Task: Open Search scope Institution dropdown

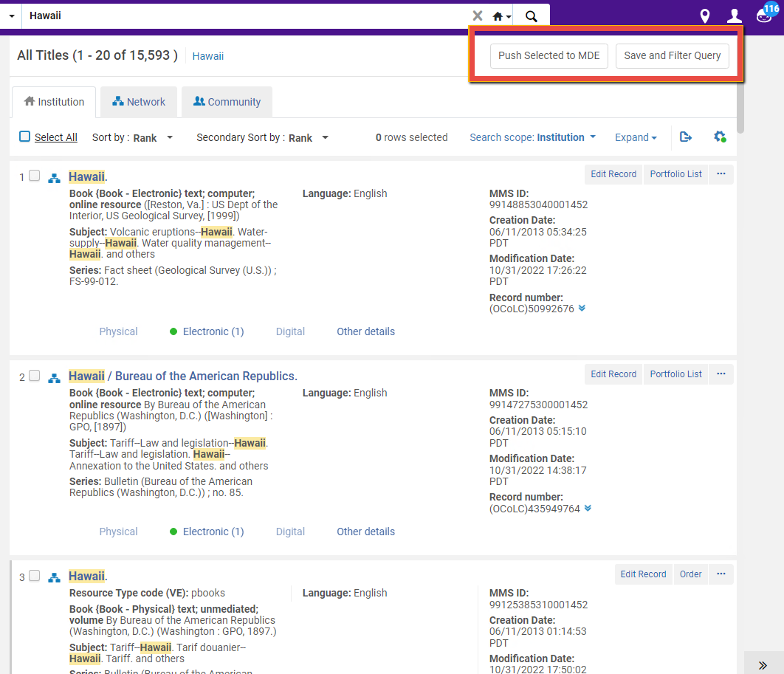Action: tap(532, 137)
